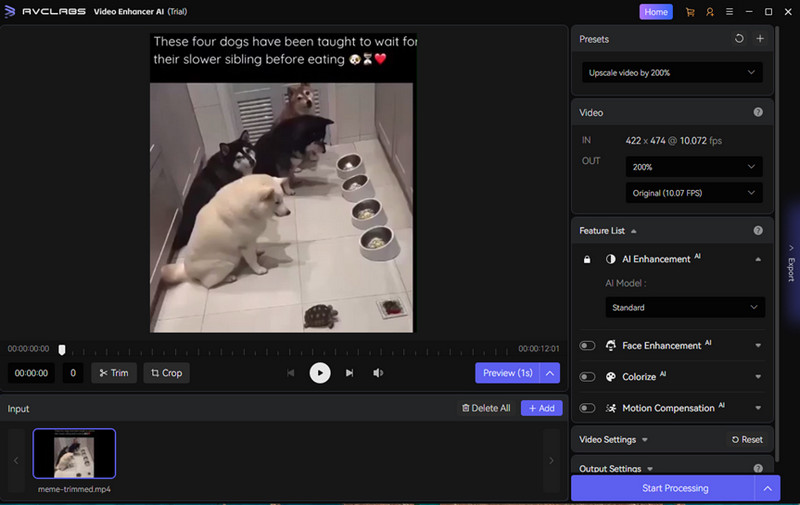Viewport: 800px width, 505px height.
Task: Step back to the previous frame
Action: click(291, 373)
